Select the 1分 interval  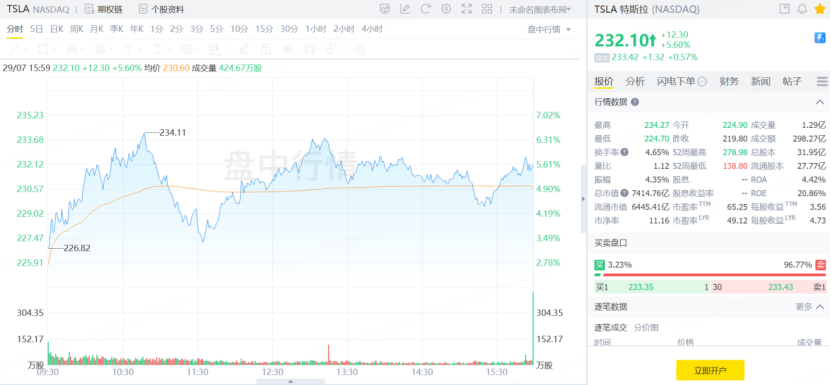156,29
